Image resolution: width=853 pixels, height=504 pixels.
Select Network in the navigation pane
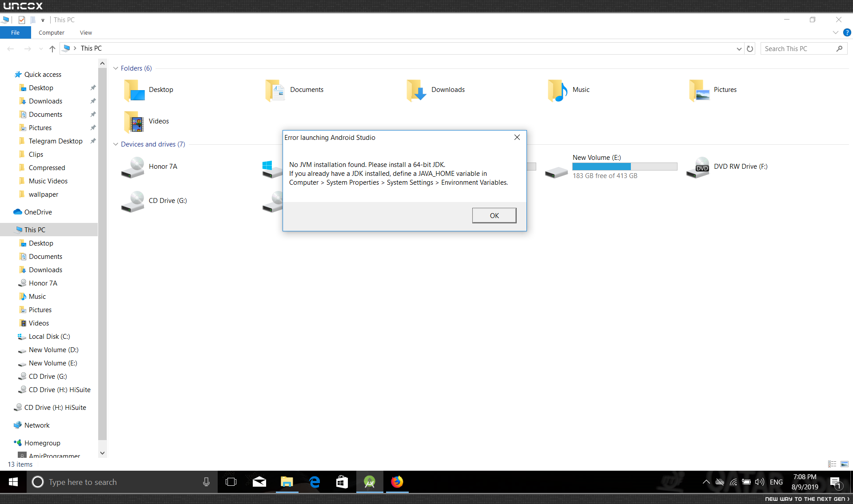pos(37,425)
